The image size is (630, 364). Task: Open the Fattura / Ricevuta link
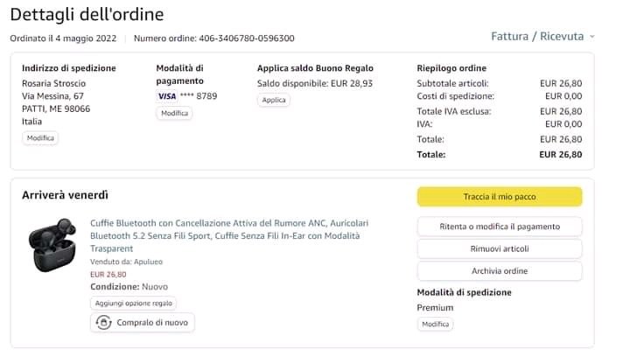coord(536,37)
